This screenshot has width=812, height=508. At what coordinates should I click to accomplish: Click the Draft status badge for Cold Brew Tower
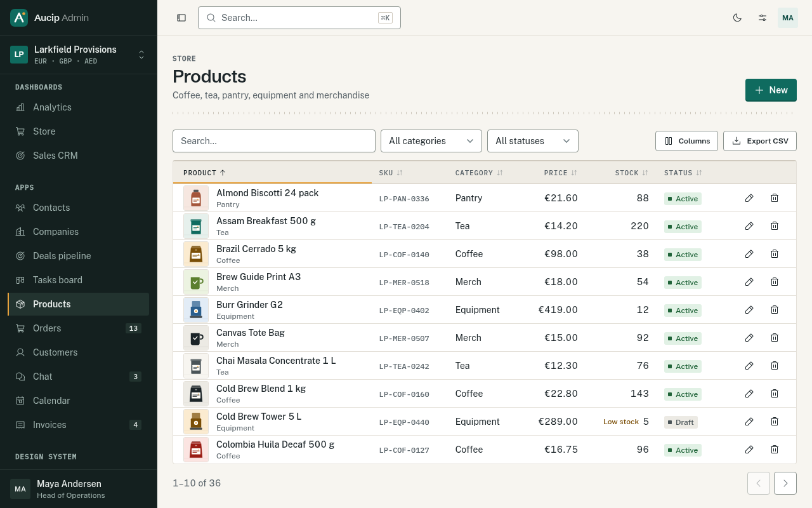pyautogui.click(x=681, y=422)
